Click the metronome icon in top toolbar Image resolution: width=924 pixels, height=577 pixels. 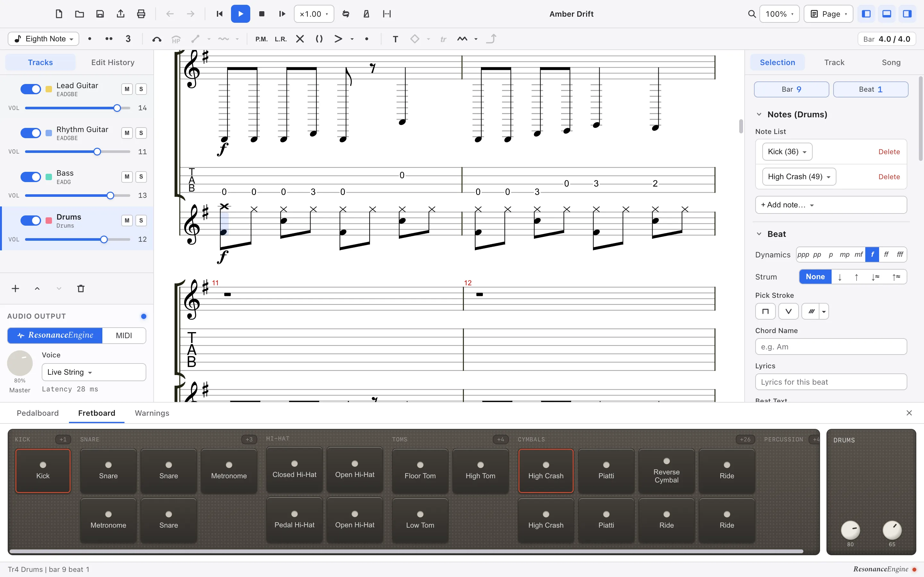click(366, 14)
